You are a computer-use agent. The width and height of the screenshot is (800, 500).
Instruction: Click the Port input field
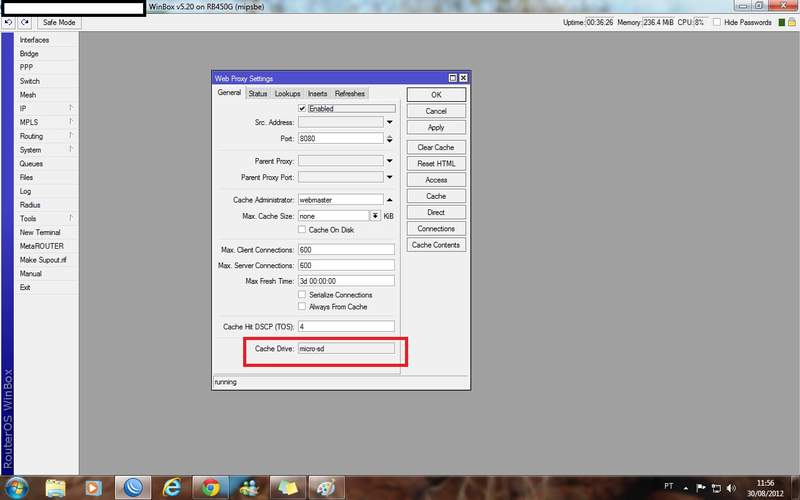[340, 139]
